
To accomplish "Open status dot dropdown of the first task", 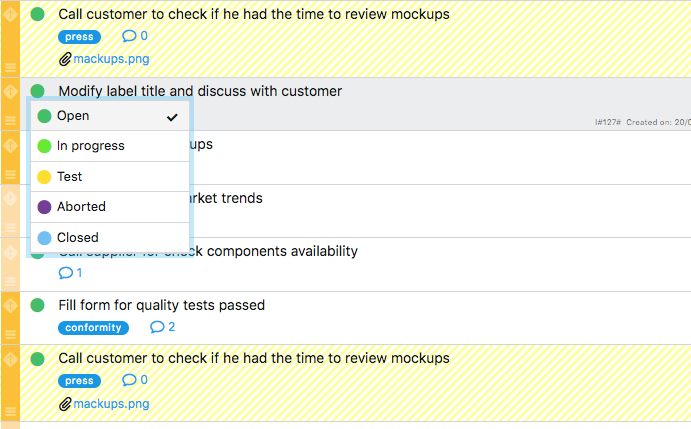I will 38,14.
